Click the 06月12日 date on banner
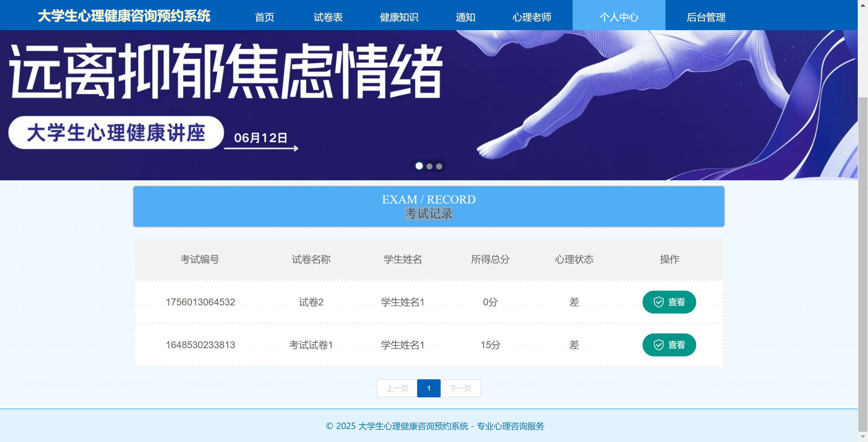Viewport: 868px width, 442px height. pyautogui.click(x=260, y=137)
